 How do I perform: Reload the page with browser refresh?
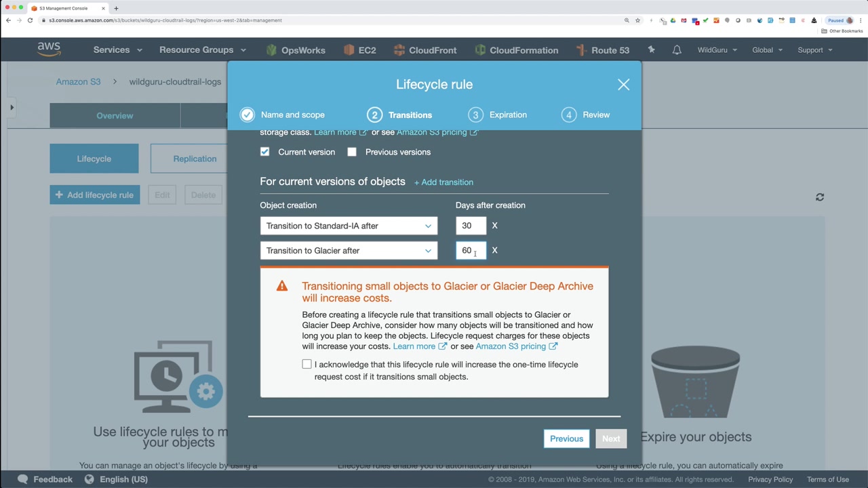pyautogui.click(x=30, y=20)
